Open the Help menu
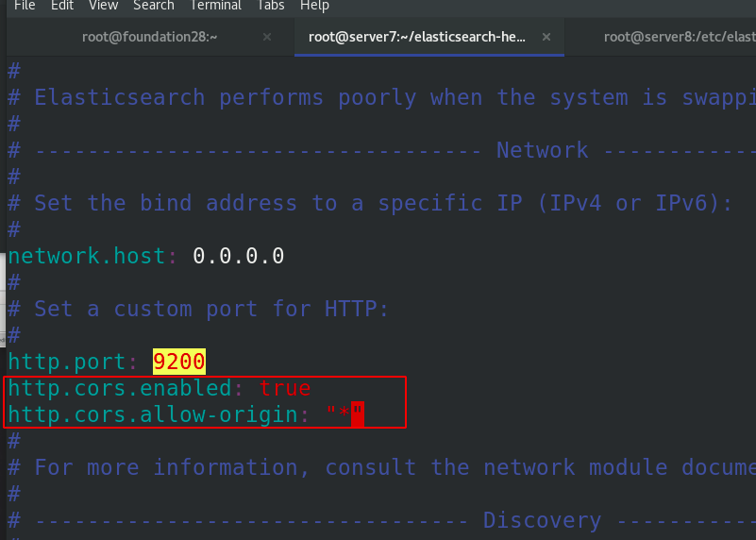Screen dimensions: 756x540 [314, 6]
